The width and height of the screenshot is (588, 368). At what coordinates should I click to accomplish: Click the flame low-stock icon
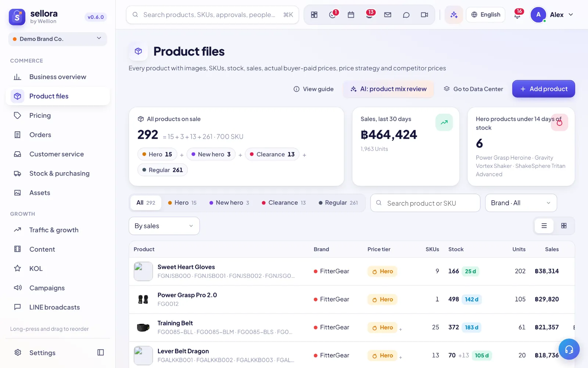(559, 123)
